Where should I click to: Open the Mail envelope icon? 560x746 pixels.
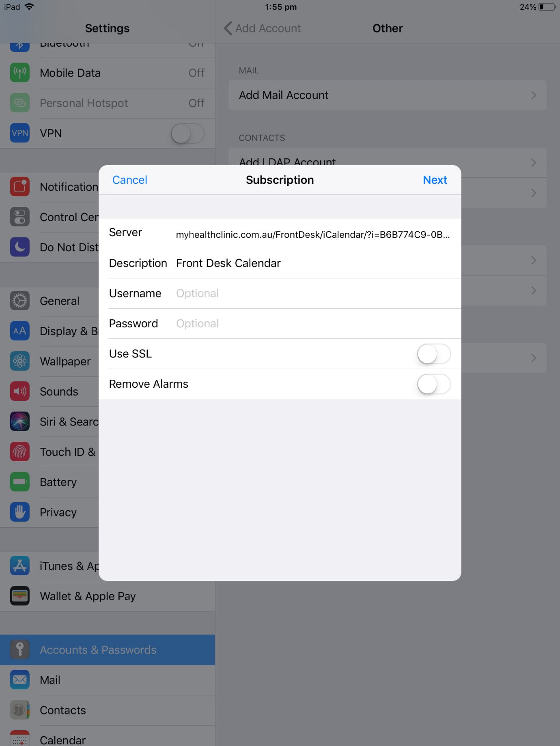pyautogui.click(x=19, y=680)
